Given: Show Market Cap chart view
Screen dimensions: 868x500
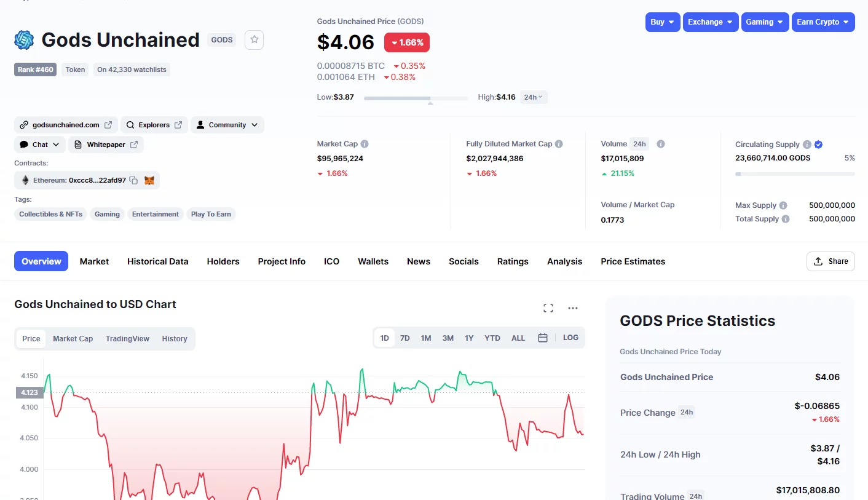Looking at the screenshot, I should click(73, 339).
